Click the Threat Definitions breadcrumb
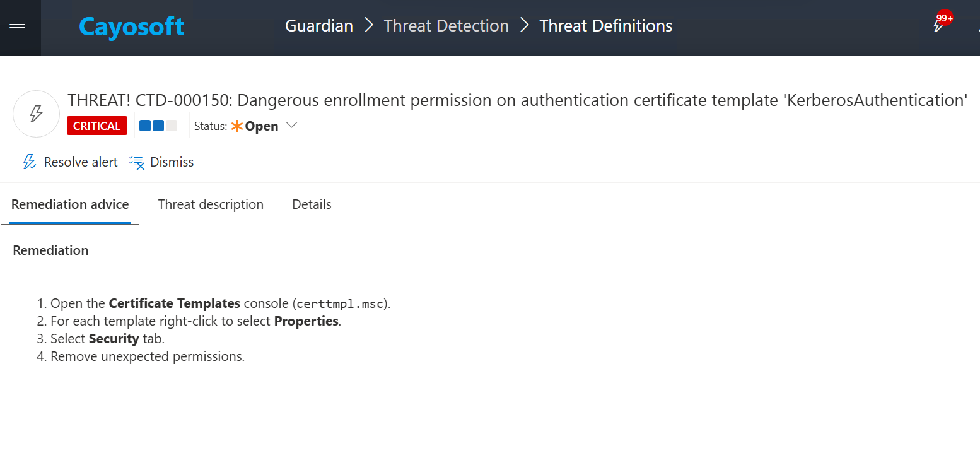Viewport: 980px width, 465px height. pyautogui.click(x=605, y=26)
